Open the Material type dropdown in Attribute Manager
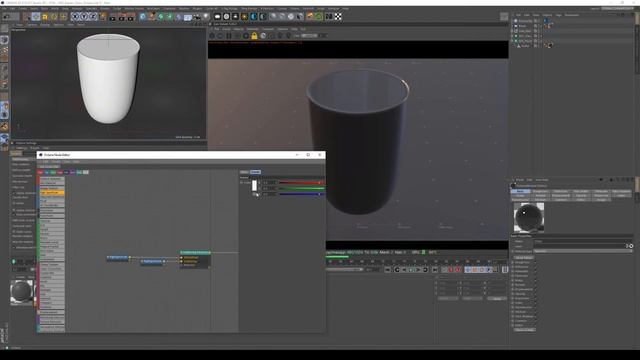Image resolution: width=640 pixels, height=360 pixels. coord(583,251)
